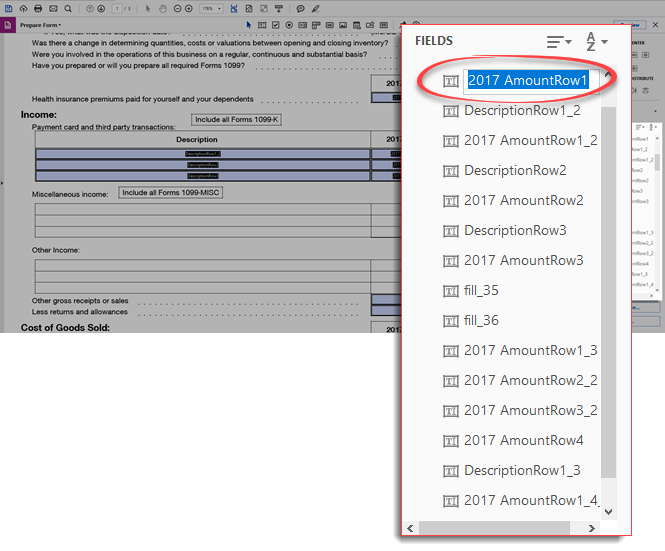Open the Prepare Form dropdown
665x551 pixels.
(x=40, y=25)
